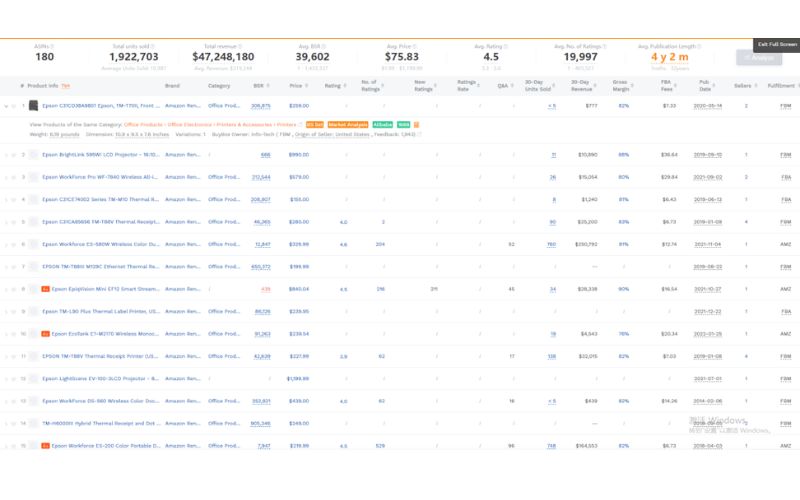Click the info icon beside Total revenue
The image size is (800, 500).
[240, 46]
